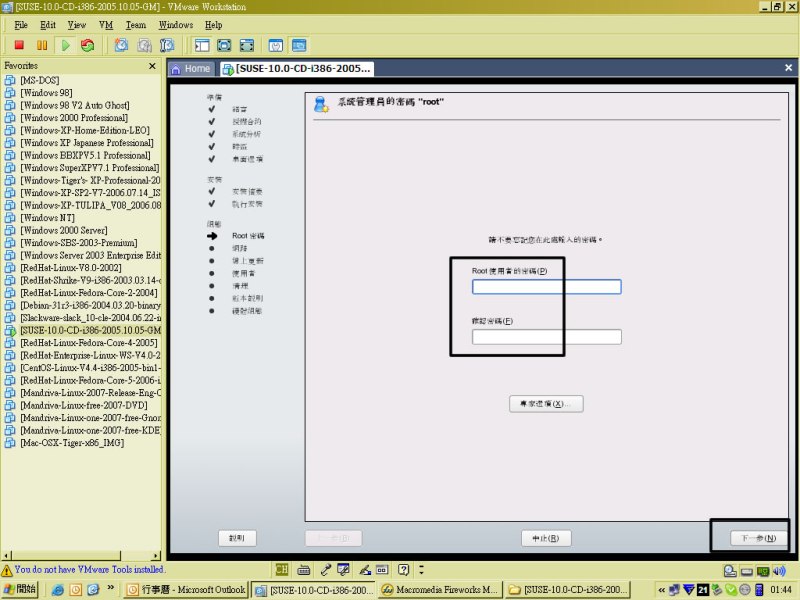Click the red Power Off toolbar icon

(x=19, y=45)
